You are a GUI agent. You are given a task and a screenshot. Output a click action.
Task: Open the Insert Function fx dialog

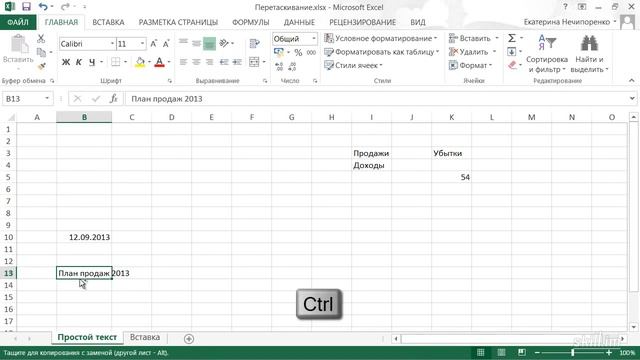pos(113,98)
